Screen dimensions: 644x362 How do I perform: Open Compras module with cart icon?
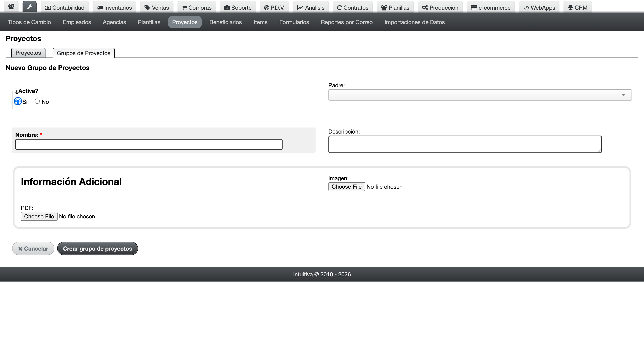click(x=196, y=7)
